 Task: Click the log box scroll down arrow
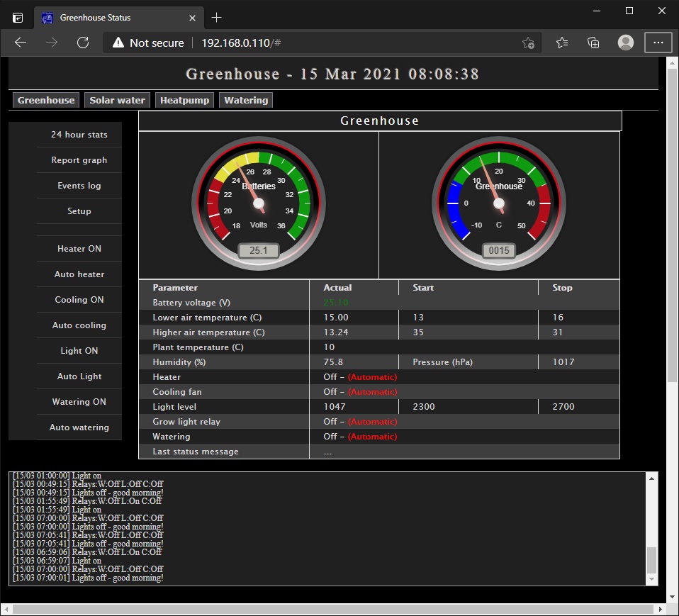652,579
